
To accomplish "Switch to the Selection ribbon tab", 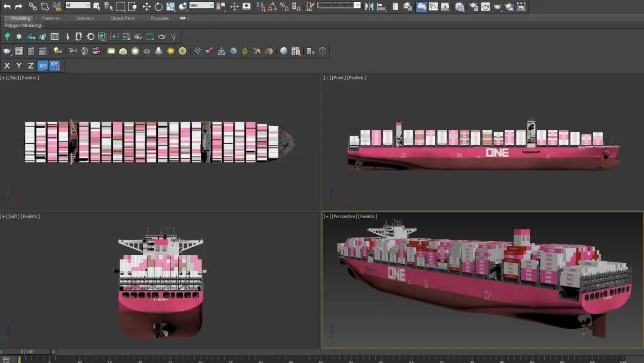I will point(85,18).
